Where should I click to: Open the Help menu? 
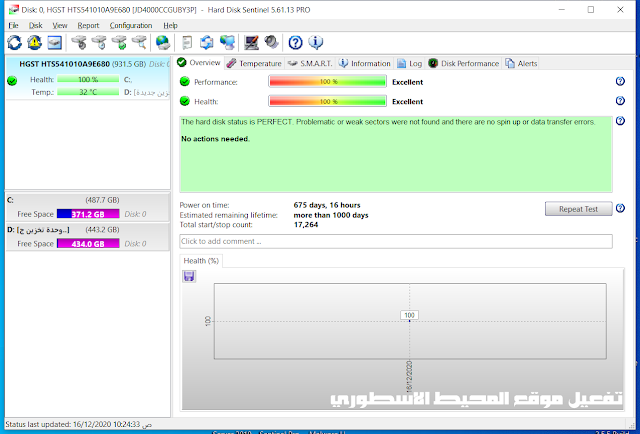tap(170, 25)
